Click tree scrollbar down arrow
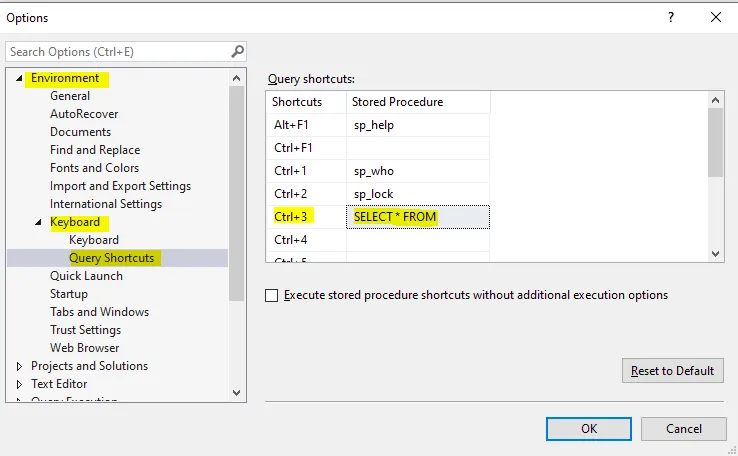 tap(236, 392)
